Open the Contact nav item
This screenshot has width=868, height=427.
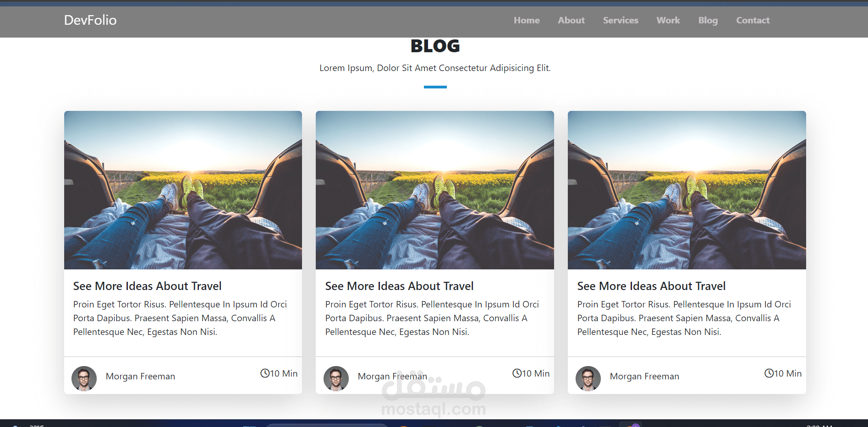tap(753, 20)
